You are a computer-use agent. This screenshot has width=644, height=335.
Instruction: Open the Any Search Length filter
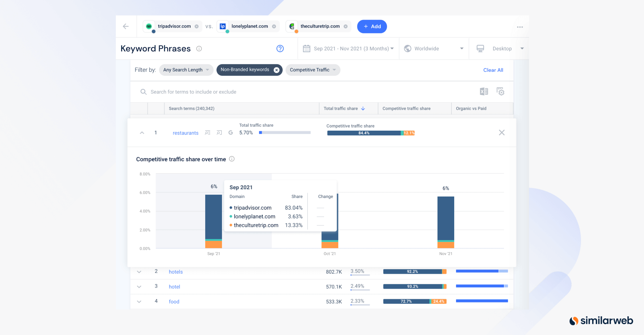186,70
